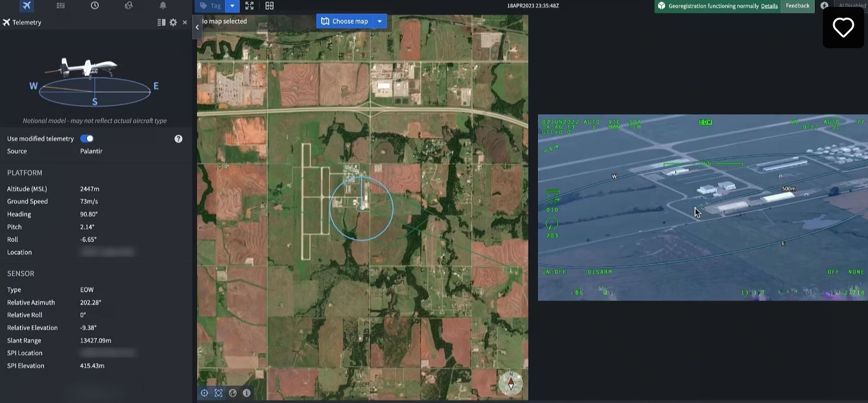Screen dimensions: 868x403
Task: Toggle Use modified telemetry switch
Action: coord(87,138)
